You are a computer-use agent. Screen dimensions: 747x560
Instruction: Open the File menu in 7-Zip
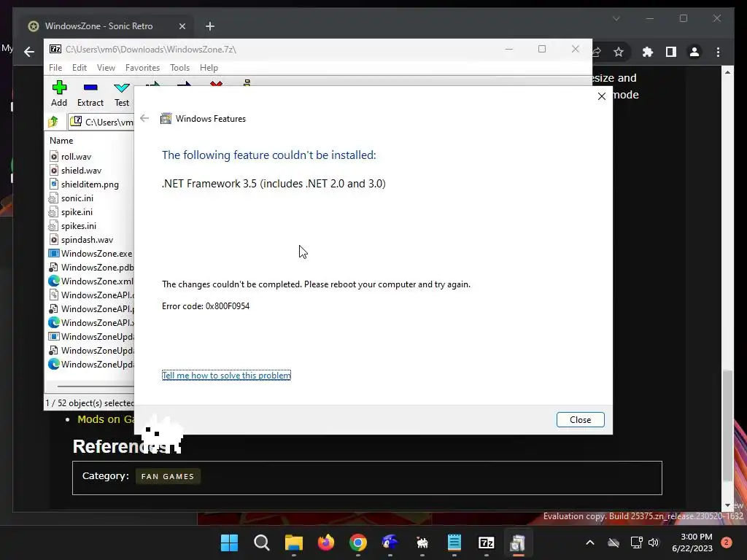[x=55, y=68]
